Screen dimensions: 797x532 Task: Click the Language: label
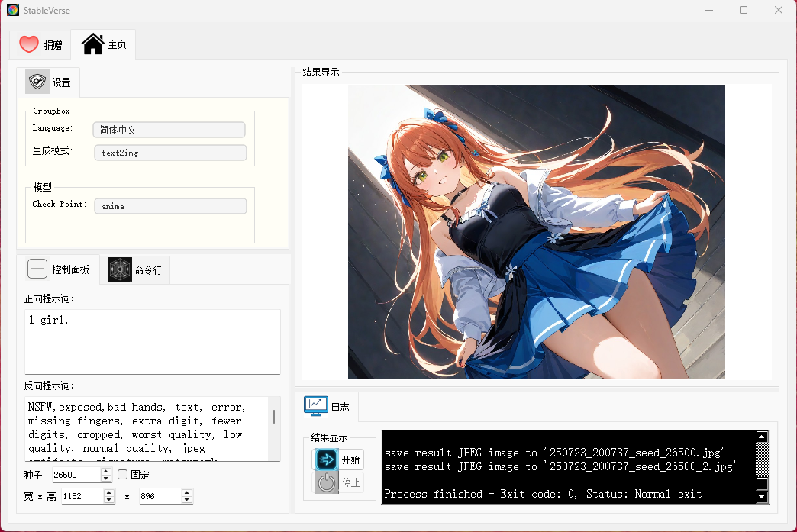pyautogui.click(x=53, y=128)
